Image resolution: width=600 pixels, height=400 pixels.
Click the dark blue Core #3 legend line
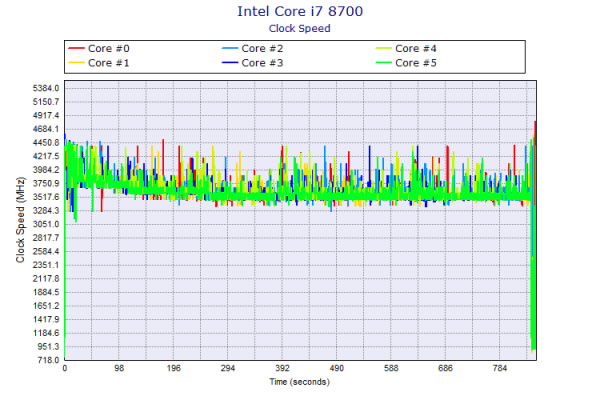pyautogui.click(x=230, y=63)
